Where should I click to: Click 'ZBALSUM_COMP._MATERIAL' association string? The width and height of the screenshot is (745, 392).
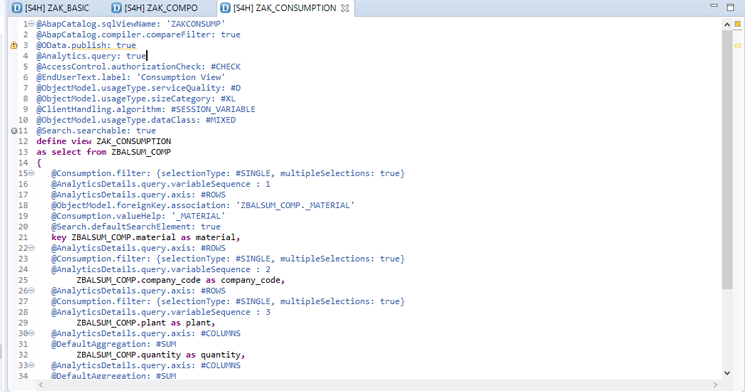[x=295, y=205]
